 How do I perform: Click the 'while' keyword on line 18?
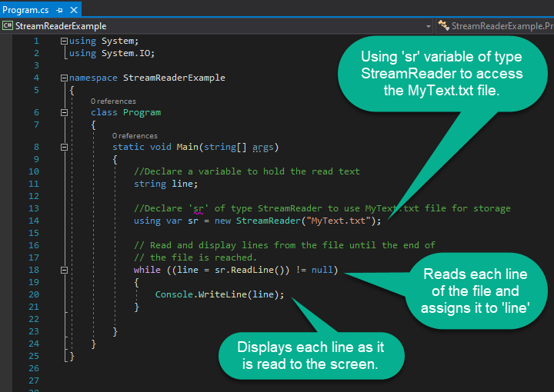coord(147,270)
